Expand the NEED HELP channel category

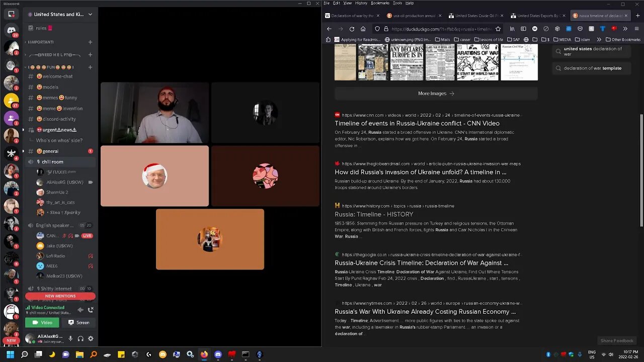[53, 55]
